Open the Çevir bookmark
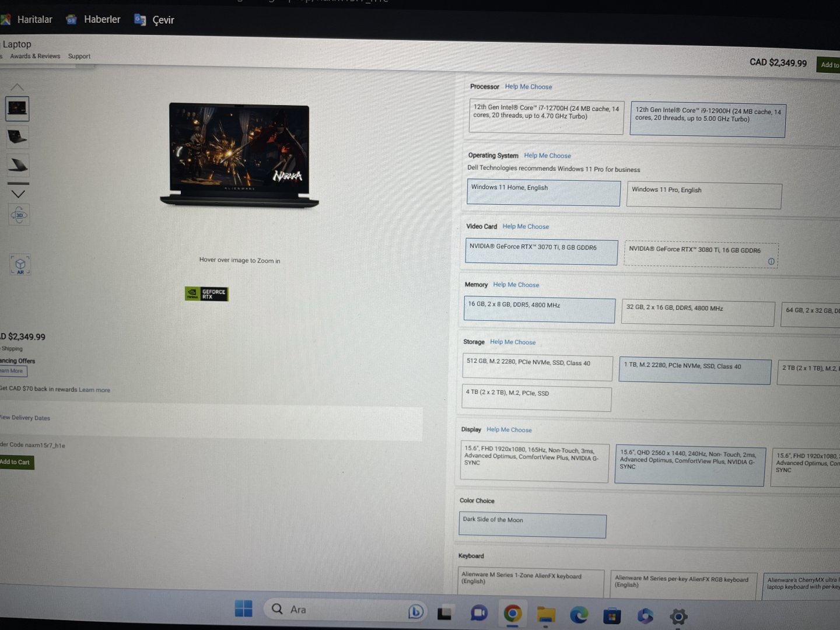 tap(155, 20)
